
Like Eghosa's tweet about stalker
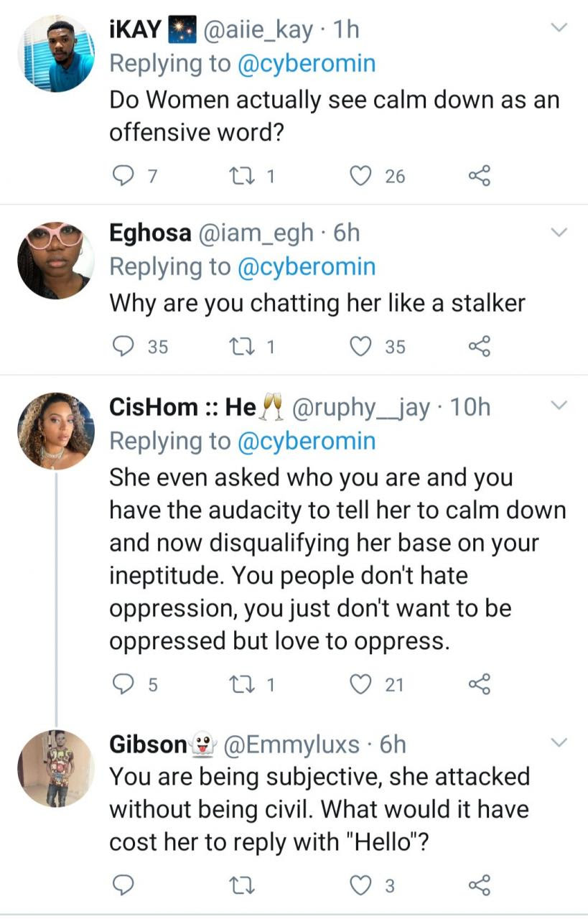point(359,347)
